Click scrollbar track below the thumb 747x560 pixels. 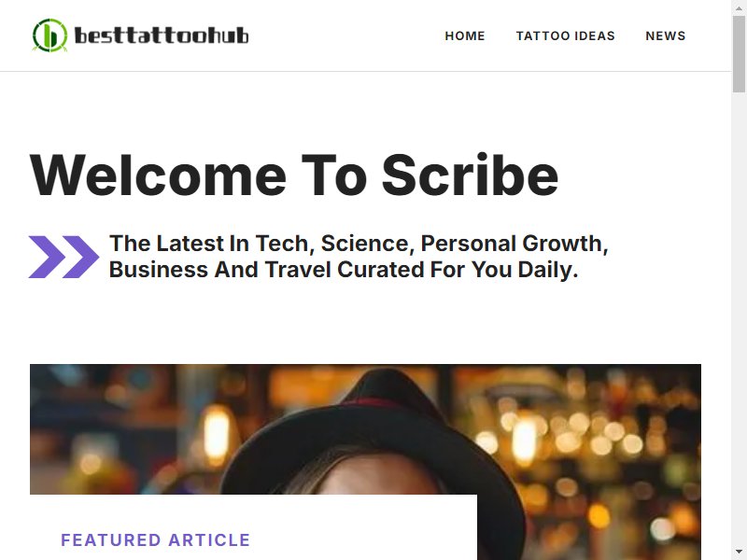click(x=740, y=319)
